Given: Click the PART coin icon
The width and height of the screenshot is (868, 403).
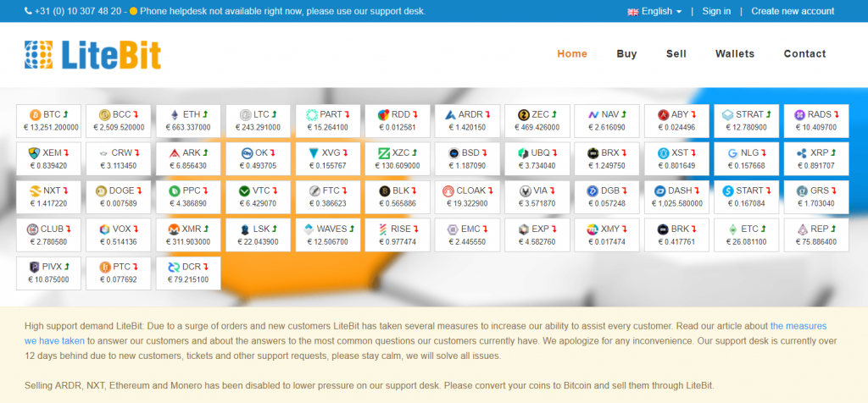Looking at the screenshot, I should (312, 115).
